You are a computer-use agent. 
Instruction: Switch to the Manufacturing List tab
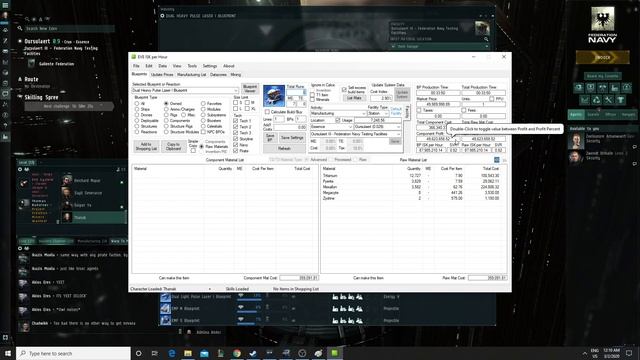click(191, 75)
